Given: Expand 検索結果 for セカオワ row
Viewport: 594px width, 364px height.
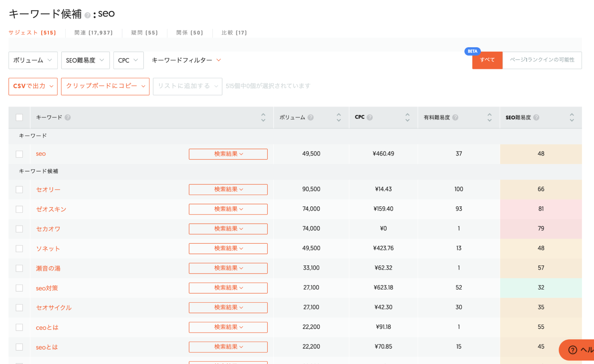Looking at the screenshot, I should point(228,229).
